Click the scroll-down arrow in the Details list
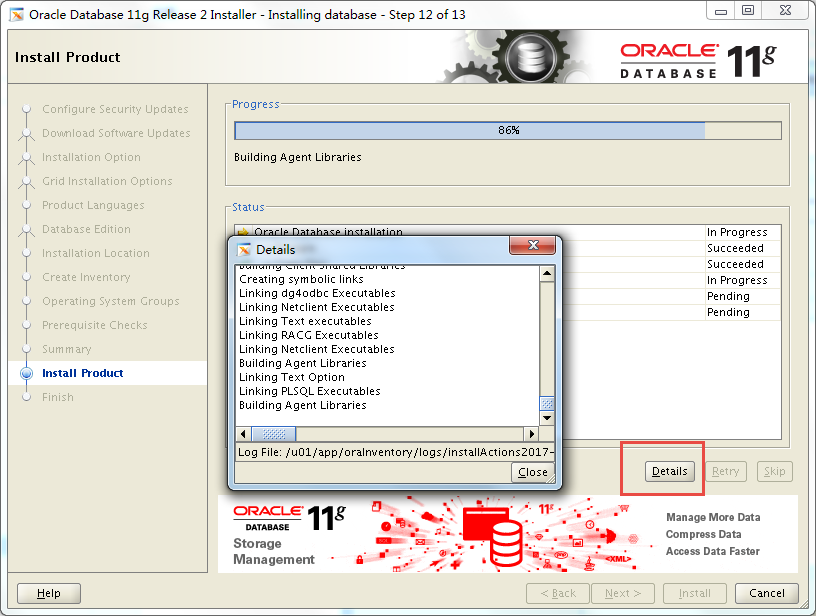The image size is (816, 616). pyautogui.click(x=545, y=420)
